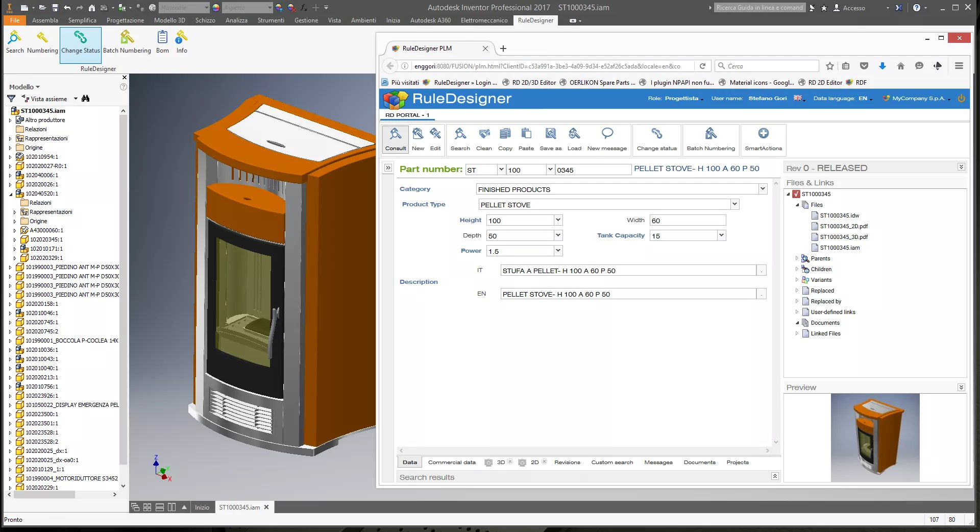Viewport: 980px width, 532px height.
Task: Switch to the Commercial data tab
Action: click(452, 462)
